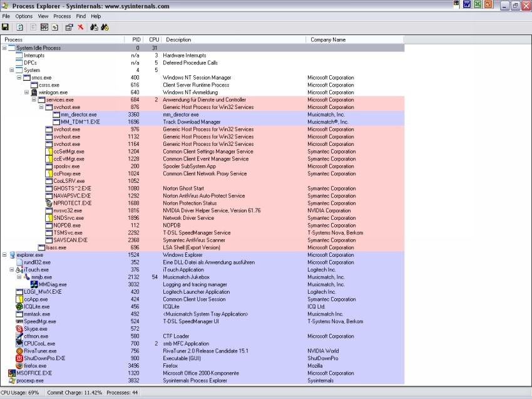
Task: Collapse the services.exe tree node
Action: point(34,100)
